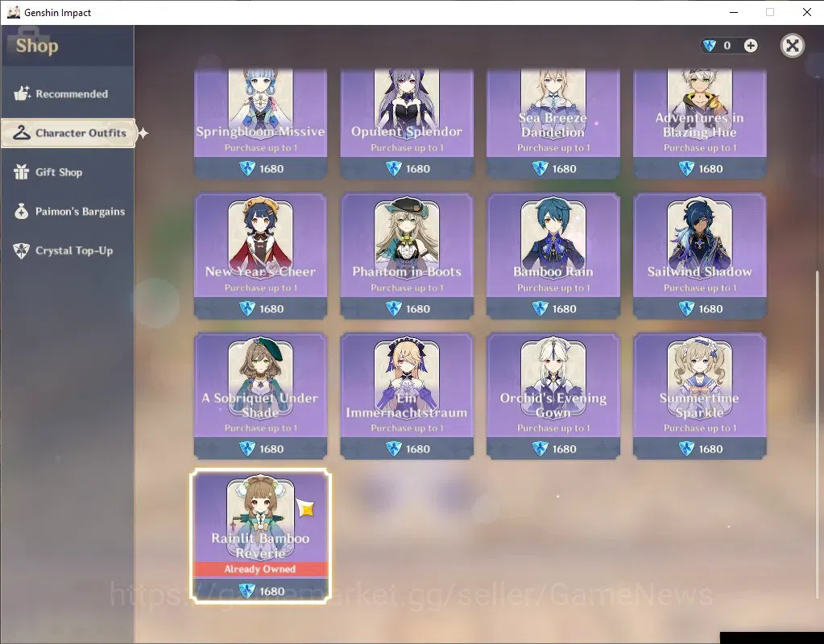
Task: Click the crystal icon under Sea Breeze Dandelion
Action: [540, 168]
